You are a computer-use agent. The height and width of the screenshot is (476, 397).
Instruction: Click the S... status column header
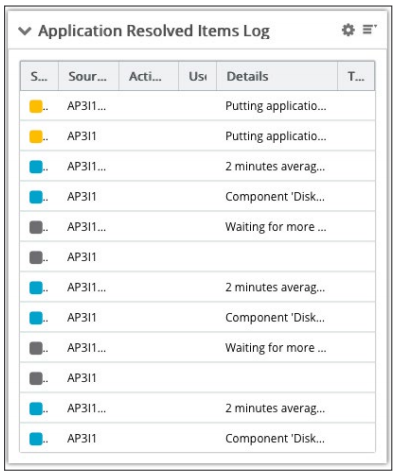[x=39, y=76]
